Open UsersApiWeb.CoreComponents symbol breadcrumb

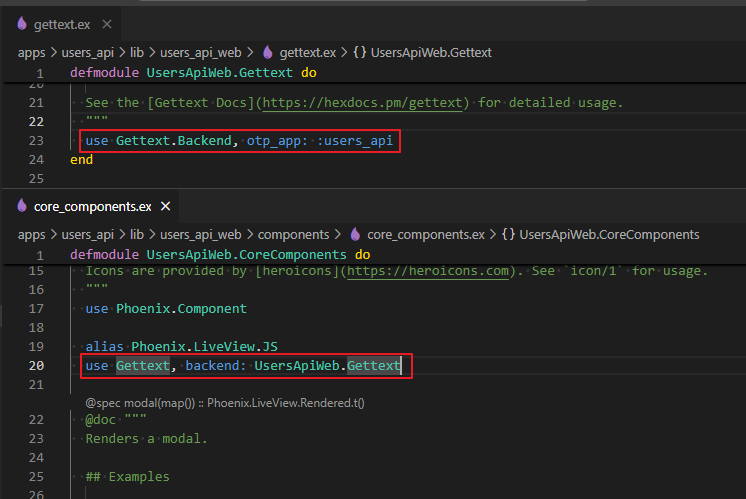coord(609,235)
